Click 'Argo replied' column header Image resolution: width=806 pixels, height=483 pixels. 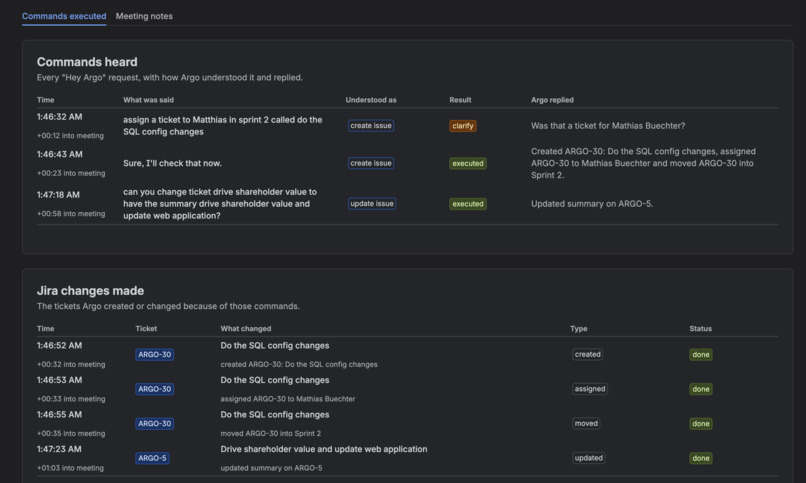pyautogui.click(x=552, y=100)
